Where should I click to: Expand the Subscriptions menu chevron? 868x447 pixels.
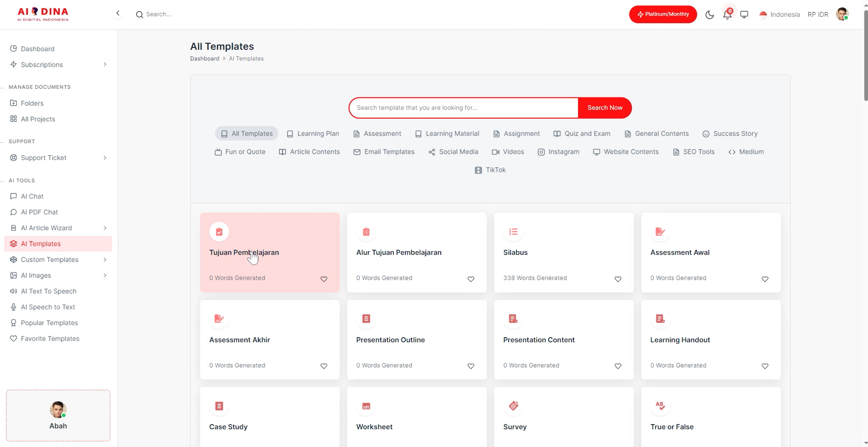click(x=105, y=64)
